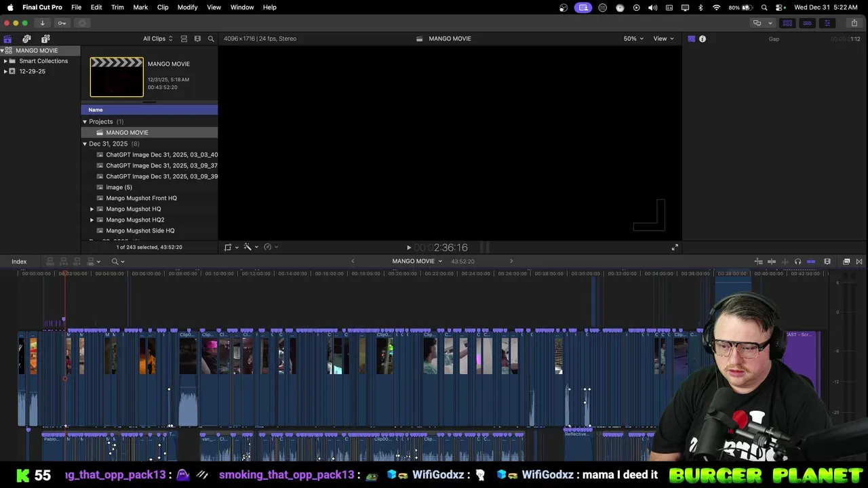The height and width of the screenshot is (488, 868).
Task: Collapse the Projects section
Action: 85,122
